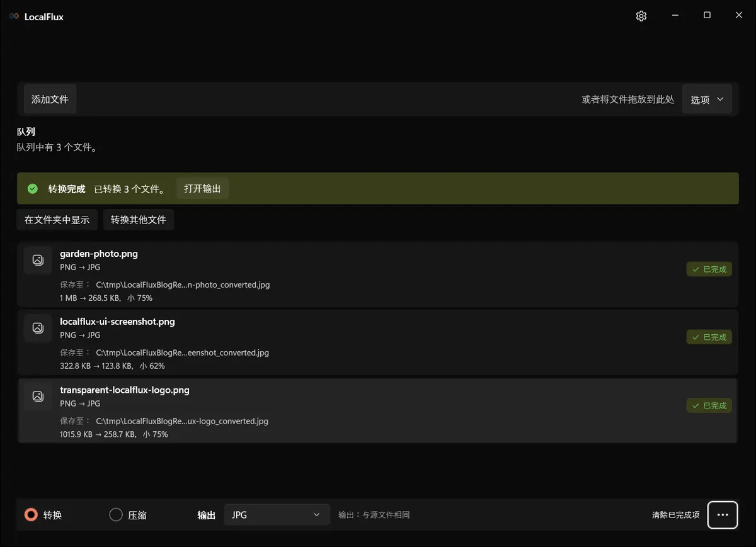Screen dimensions: 756x547
Task: Click the text 或者将文件拖放到此处
Action: click(628, 99)
